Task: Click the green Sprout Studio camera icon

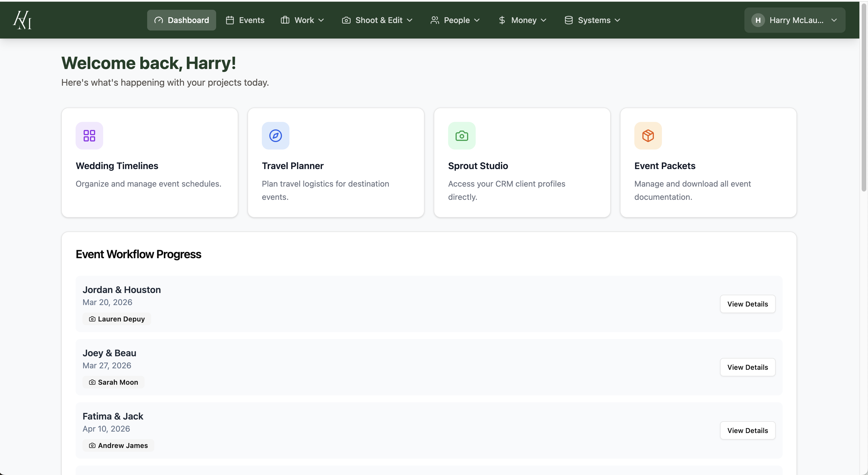Action: [x=462, y=135]
